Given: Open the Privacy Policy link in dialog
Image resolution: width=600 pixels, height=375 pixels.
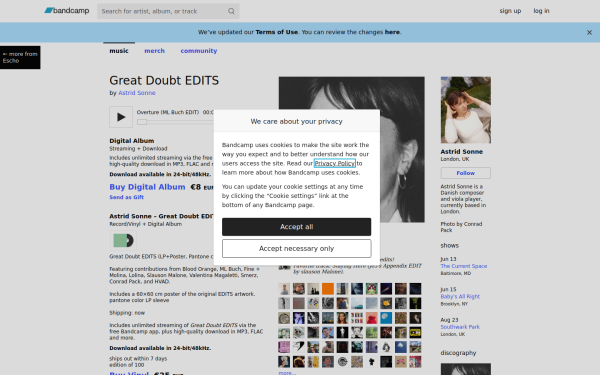Looking at the screenshot, I should [x=335, y=163].
